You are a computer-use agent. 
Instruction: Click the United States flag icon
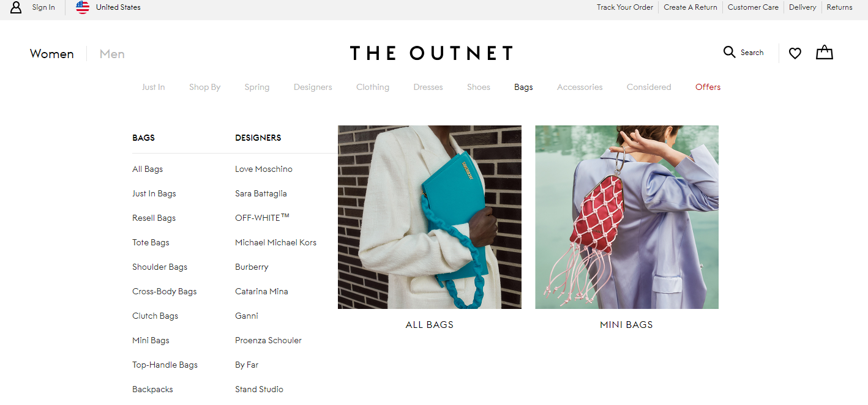pyautogui.click(x=83, y=7)
